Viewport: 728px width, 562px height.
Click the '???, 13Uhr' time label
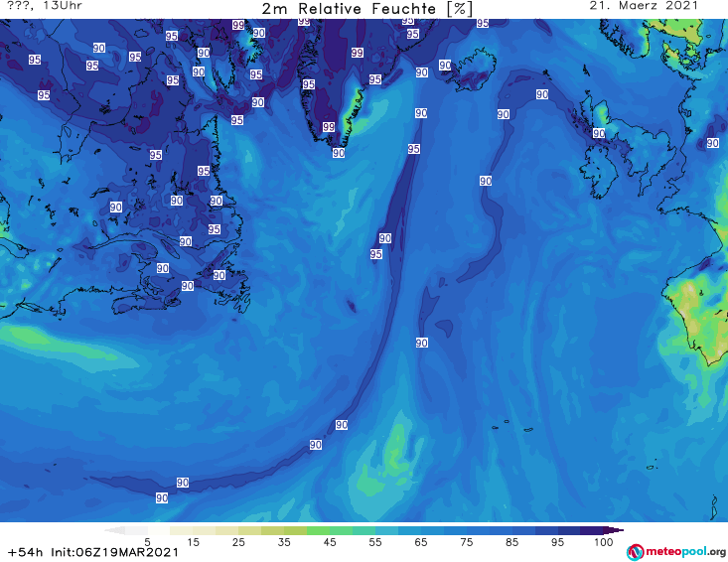tap(45, 6)
